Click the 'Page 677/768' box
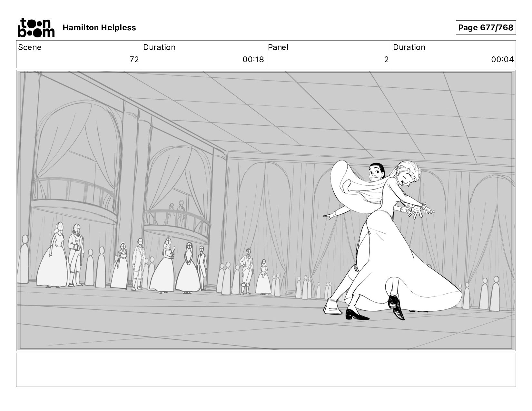Viewport: 532px width, 411px height. coord(486,27)
